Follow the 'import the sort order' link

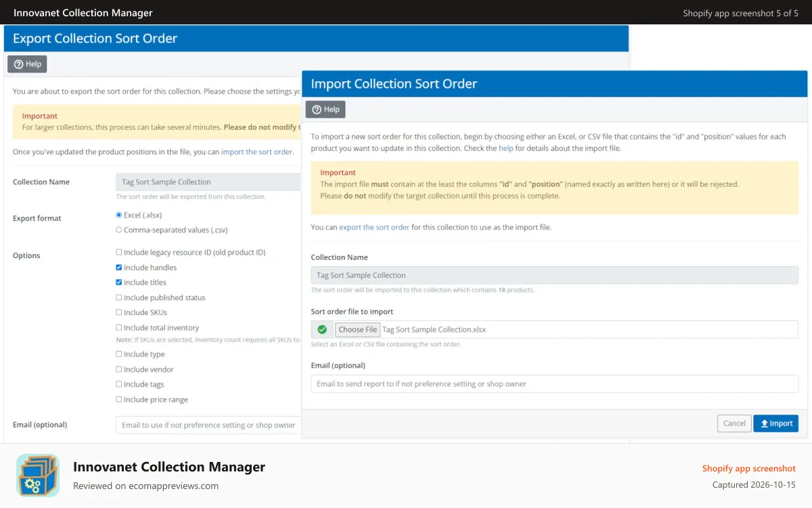click(x=256, y=152)
